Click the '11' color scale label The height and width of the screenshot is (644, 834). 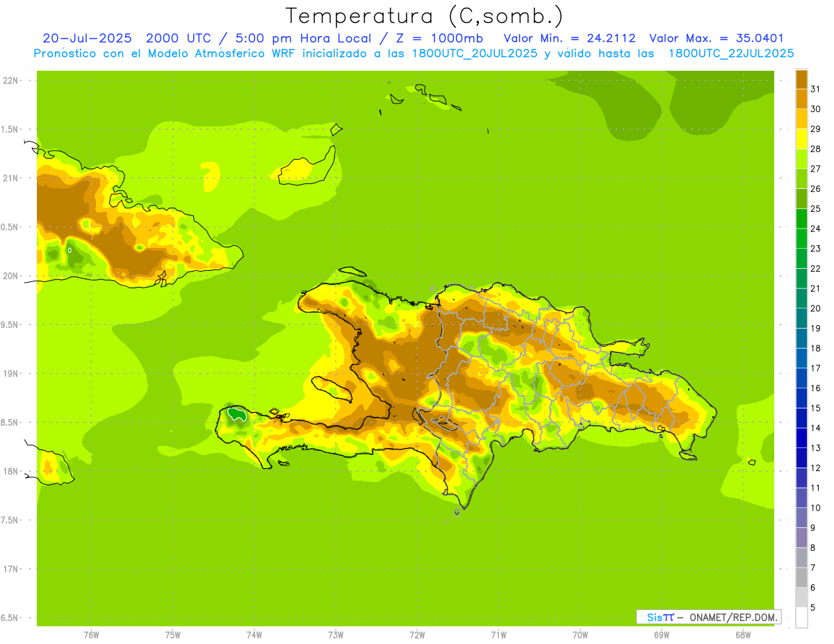pos(816,488)
